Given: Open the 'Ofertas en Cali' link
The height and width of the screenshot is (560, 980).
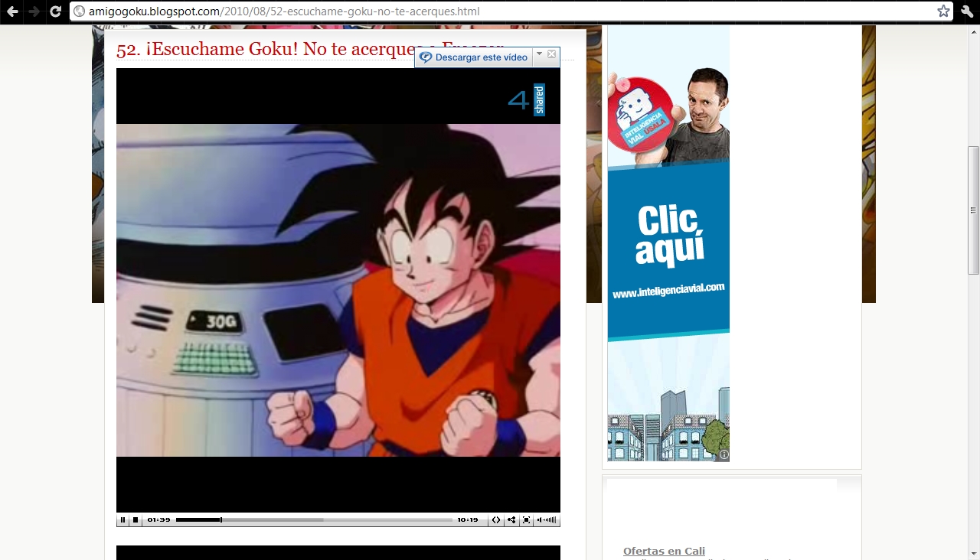Looking at the screenshot, I should pyautogui.click(x=664, y=551).
